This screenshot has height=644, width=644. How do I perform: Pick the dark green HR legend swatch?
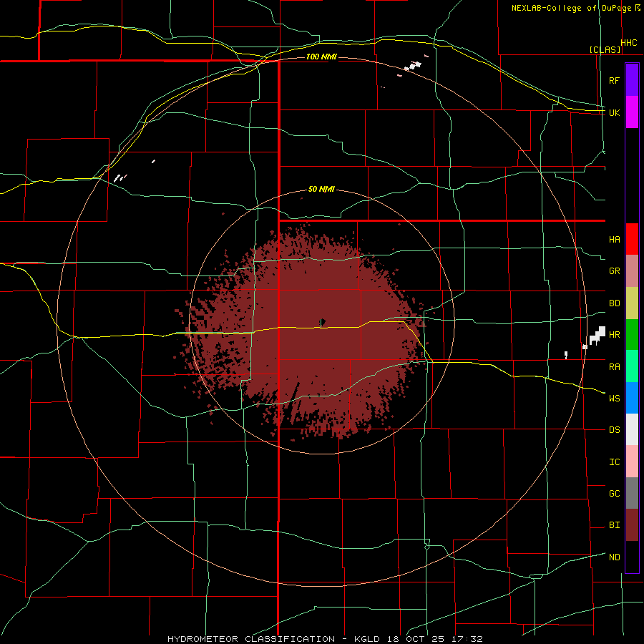click(x=632, y=334)
